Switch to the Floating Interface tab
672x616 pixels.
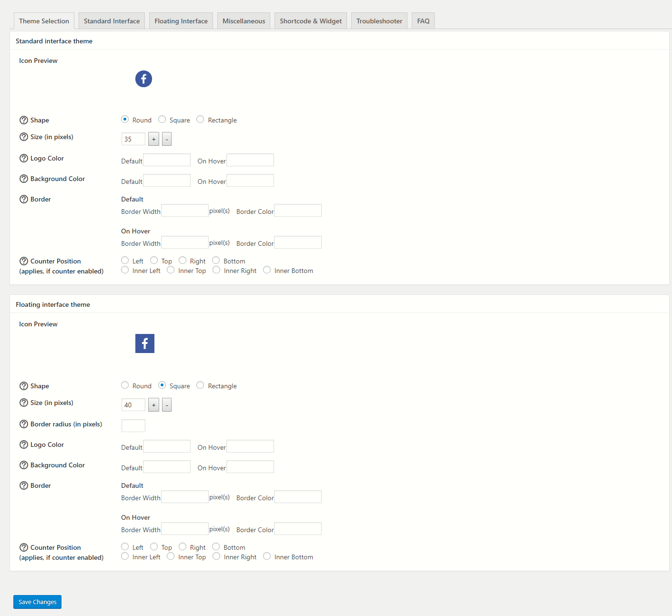pyautogui.click(x=181, y=21)
